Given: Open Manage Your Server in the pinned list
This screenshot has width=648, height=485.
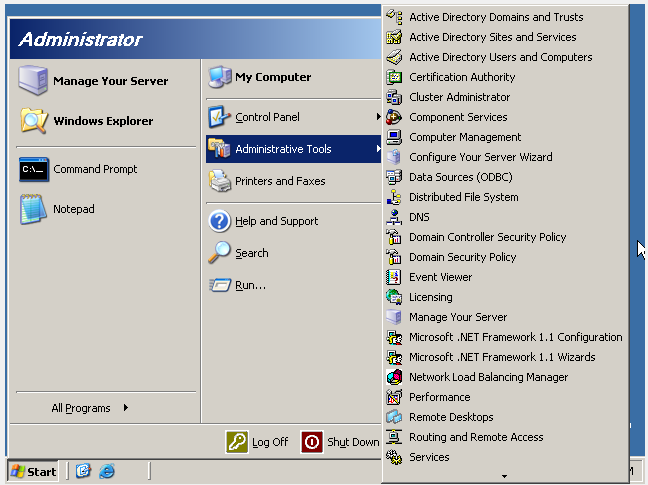Looking at the screenshot, I should tap(105, 81).
